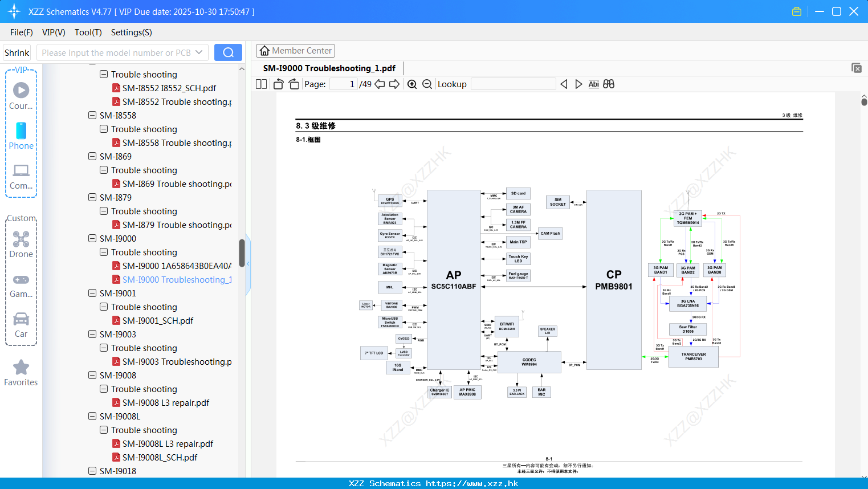This screenshot has width=868, height=489.
Task: Open the VIP(V) menu
Action: 54,32
